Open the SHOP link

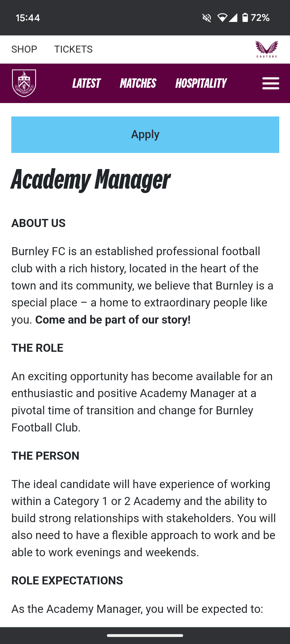(x=24, y=49)
